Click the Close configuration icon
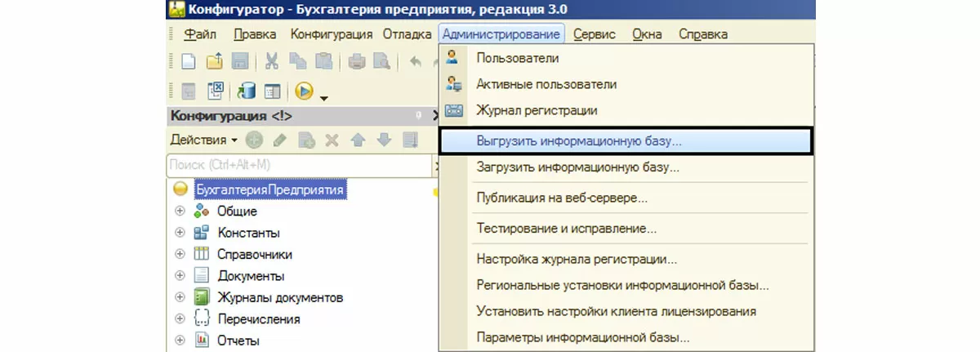 [216, 91]
